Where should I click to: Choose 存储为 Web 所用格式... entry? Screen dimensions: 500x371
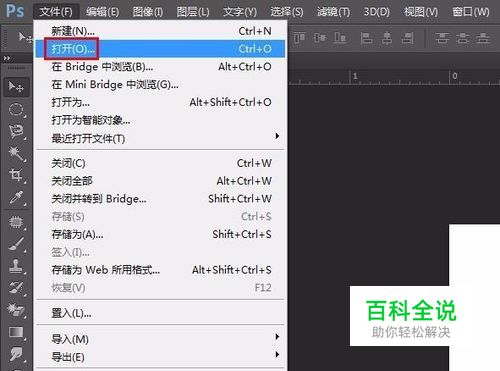(160, 270)
